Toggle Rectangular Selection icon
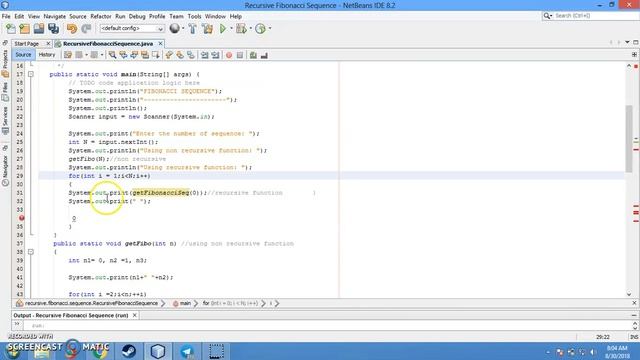This screenshot has width=640, height=360. pyautogui.click(x=156, y=55)
